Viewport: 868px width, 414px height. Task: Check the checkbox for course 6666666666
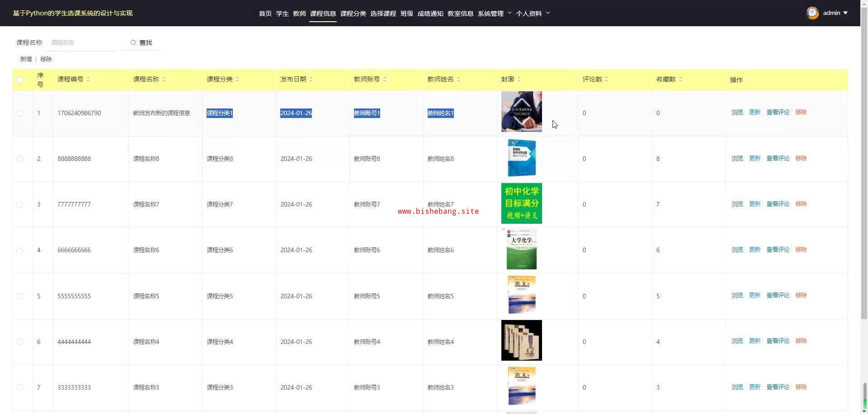(x=19, y=250)
